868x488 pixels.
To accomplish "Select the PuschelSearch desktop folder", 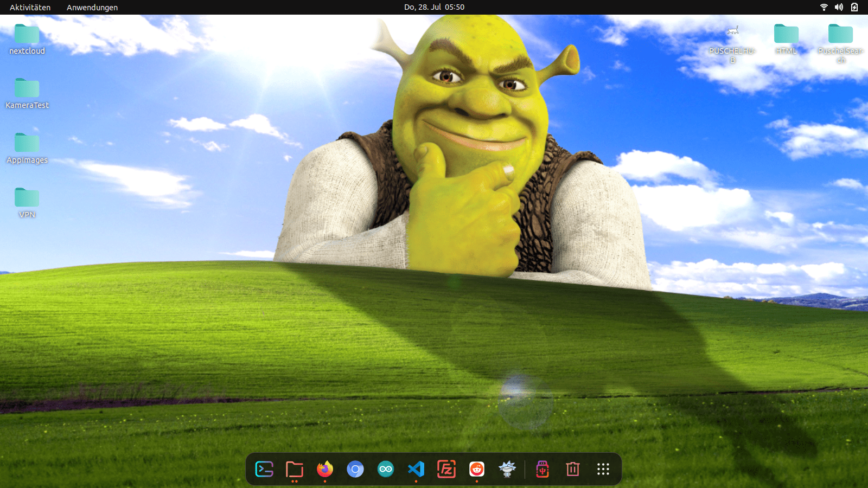I will [x=840, y=43].
